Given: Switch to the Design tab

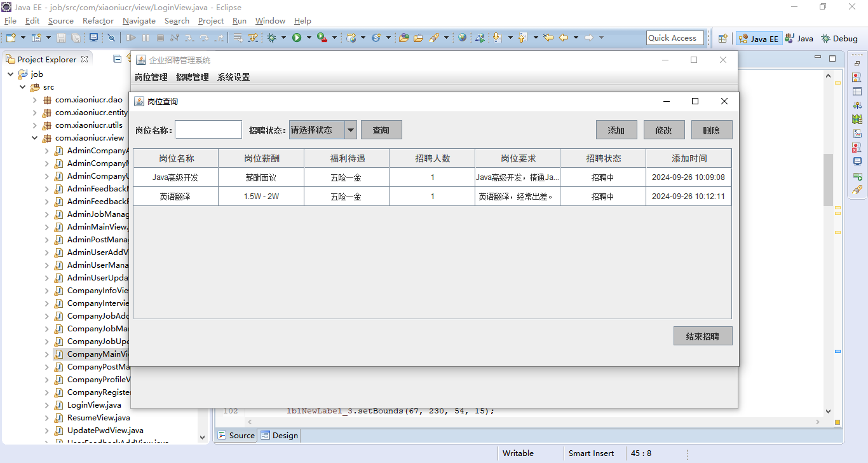Looking at the screenshot, I should 279,436.
